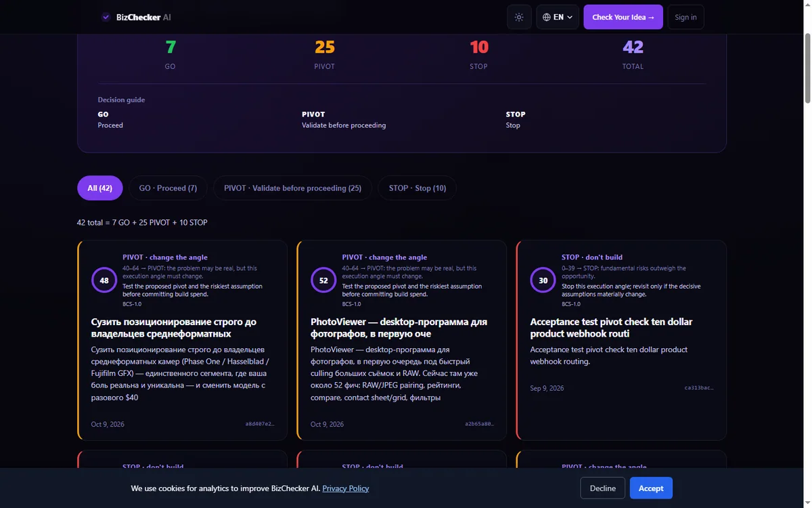Click the orange "25" PIVOT count

coord(325,47)
